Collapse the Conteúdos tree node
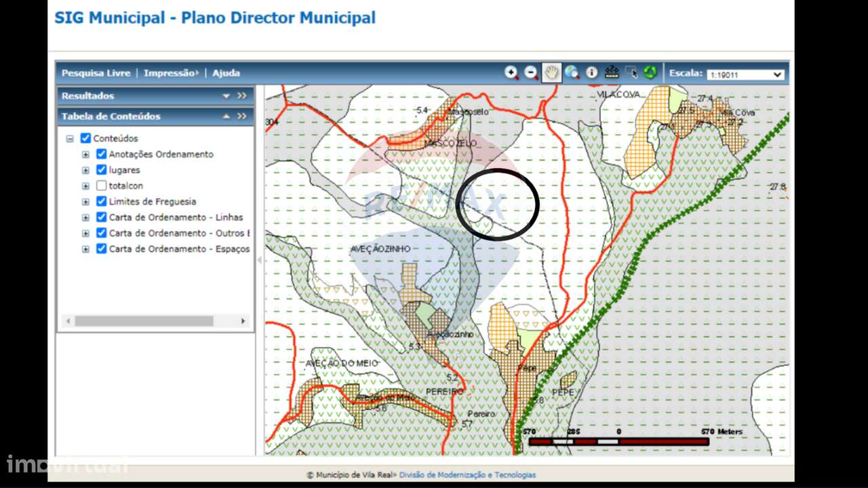868x488 pixels. (70, 138)
